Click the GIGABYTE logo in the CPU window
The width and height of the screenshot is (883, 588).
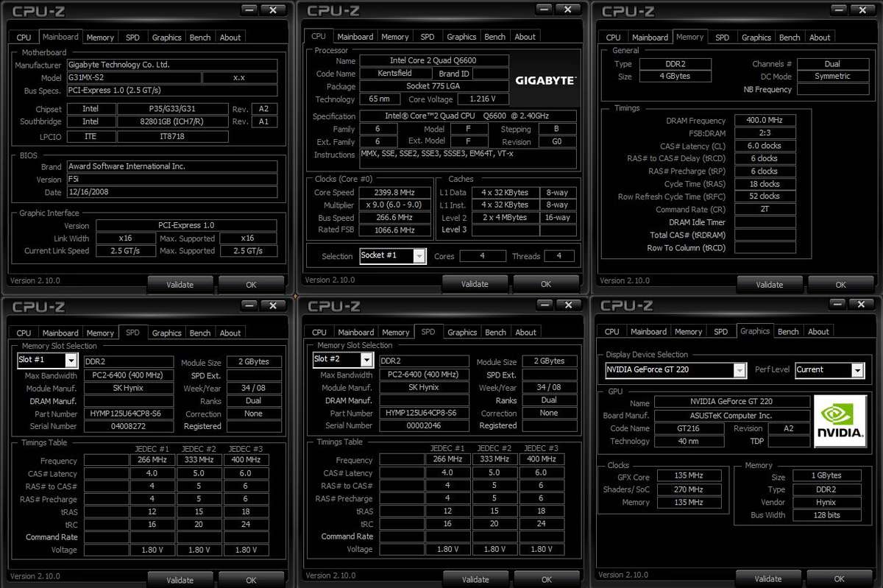(x=545, y=80)
